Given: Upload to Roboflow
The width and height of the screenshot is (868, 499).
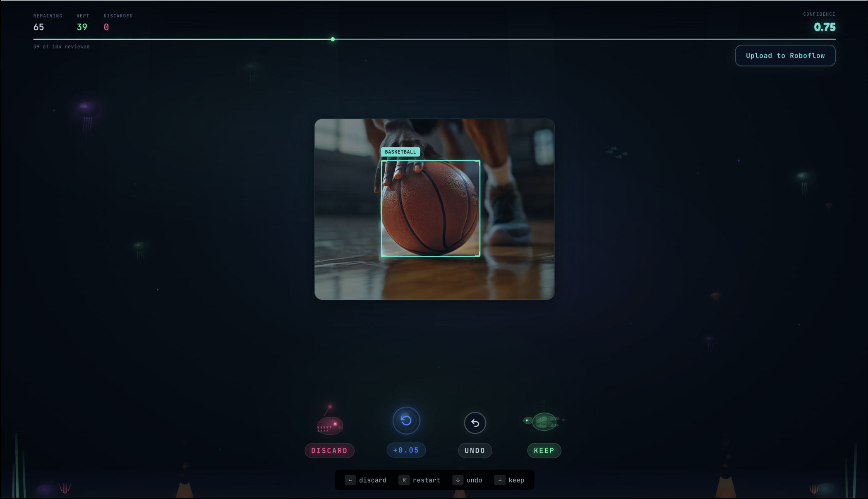Looking at the screenshot, I should (785, 55).
